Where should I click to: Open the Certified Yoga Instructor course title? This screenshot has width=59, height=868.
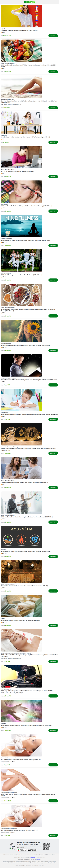[x=21, y=275]
